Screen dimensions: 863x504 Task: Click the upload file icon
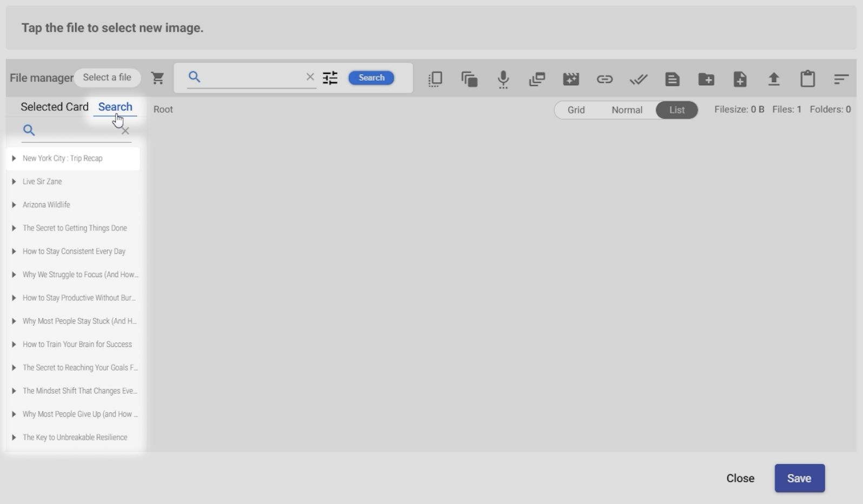pos(774,79)
